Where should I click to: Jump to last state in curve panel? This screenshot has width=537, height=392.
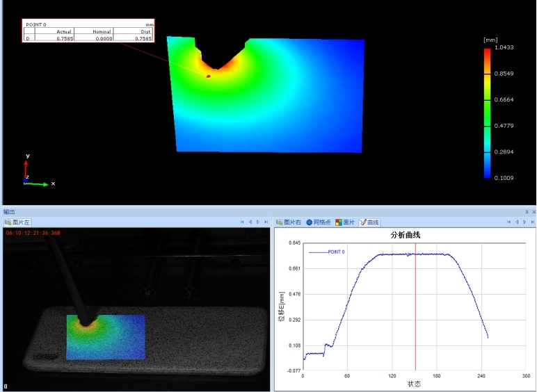[532, 222]
